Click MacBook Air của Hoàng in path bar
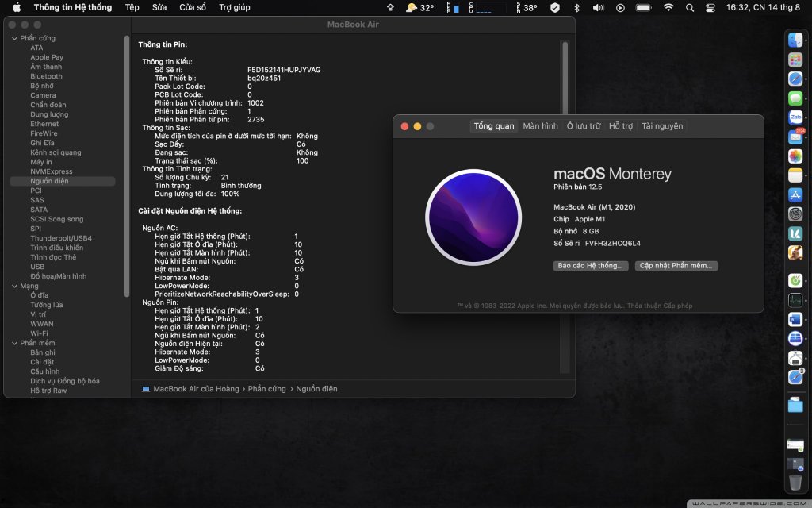The image size is (812, 508). click(196, 389)
